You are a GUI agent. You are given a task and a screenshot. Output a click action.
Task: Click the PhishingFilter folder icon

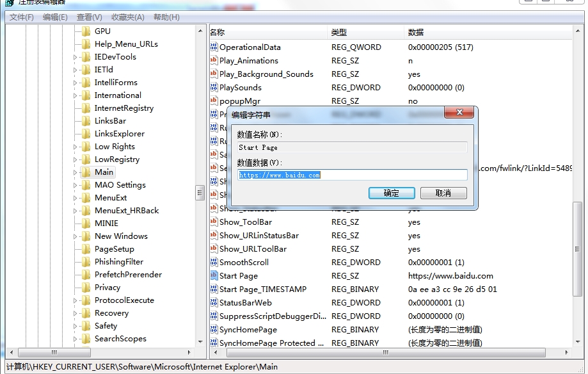(x=86, y=262)
